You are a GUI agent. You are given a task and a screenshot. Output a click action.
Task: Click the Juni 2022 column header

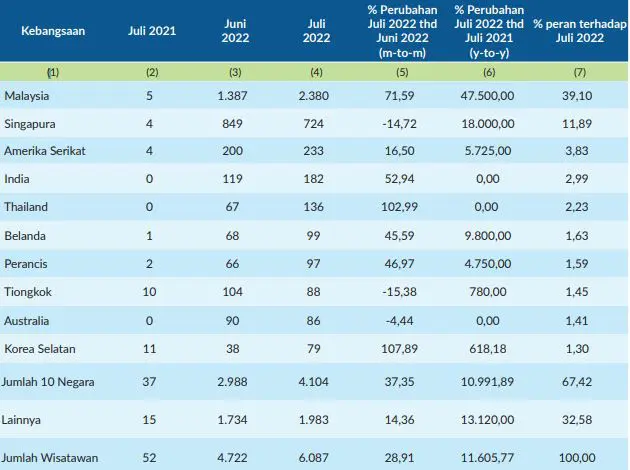236,30
